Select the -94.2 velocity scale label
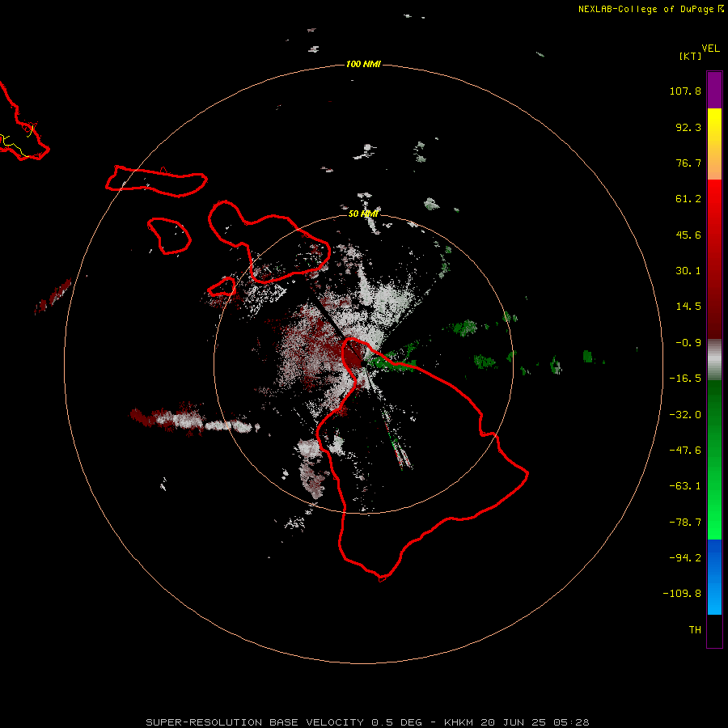The height and width of the screenshot is (728, 728). click(685, 558)
